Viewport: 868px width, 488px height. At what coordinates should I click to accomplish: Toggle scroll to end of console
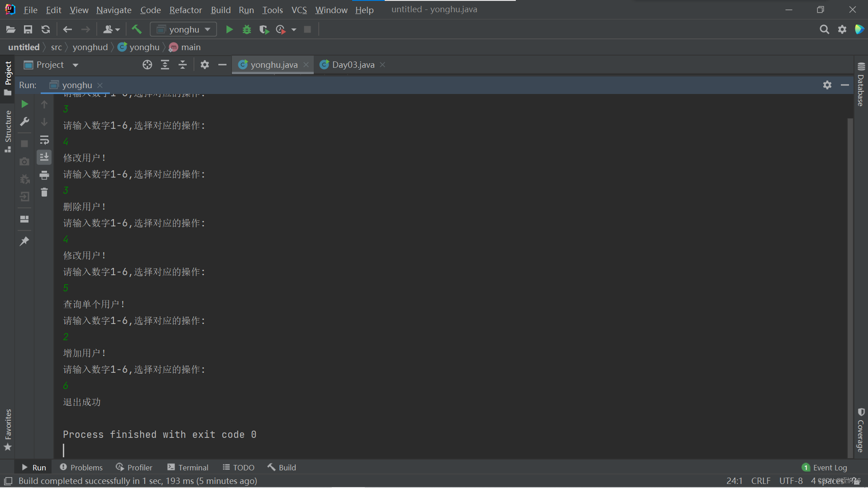[x=44, y=157]
